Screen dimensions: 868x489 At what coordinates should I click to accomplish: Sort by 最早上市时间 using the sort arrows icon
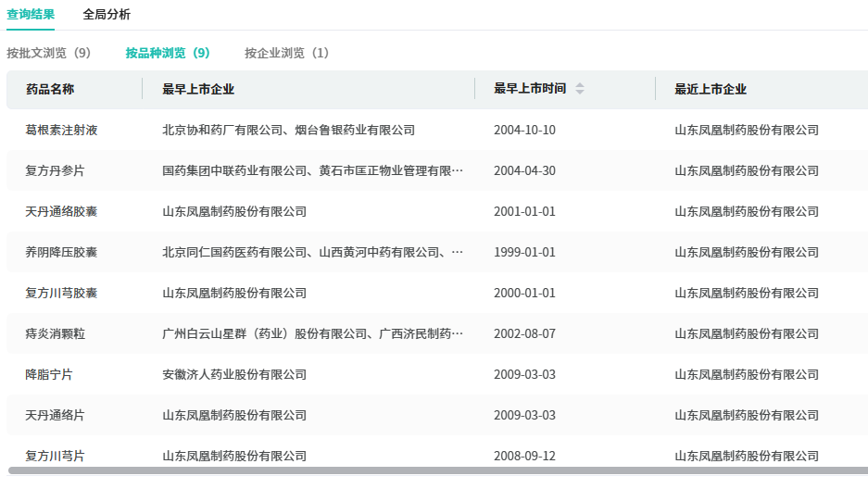(580, 89)
